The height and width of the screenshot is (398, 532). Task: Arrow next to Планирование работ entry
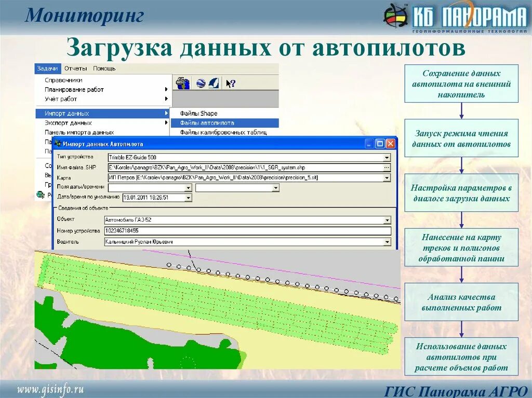point(166,89)
